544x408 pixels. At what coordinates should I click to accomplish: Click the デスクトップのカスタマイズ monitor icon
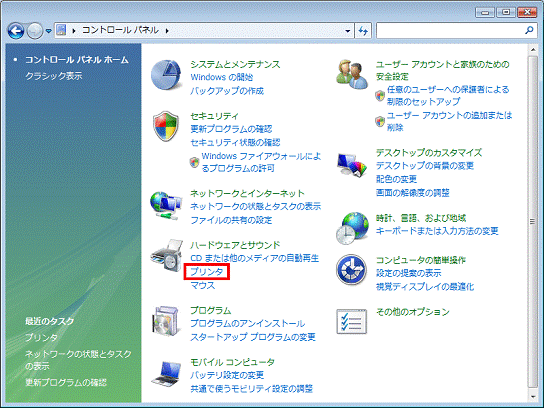pos(352,166)
